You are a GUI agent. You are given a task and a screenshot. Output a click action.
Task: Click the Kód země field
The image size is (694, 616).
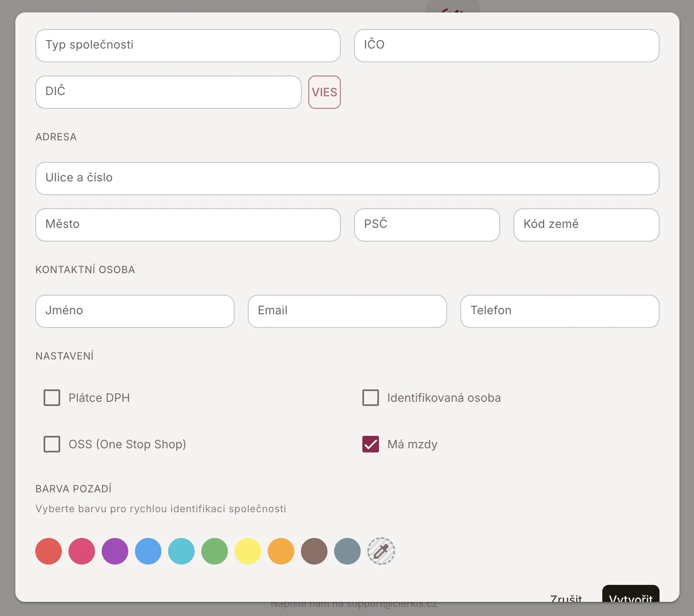[586, 225]
